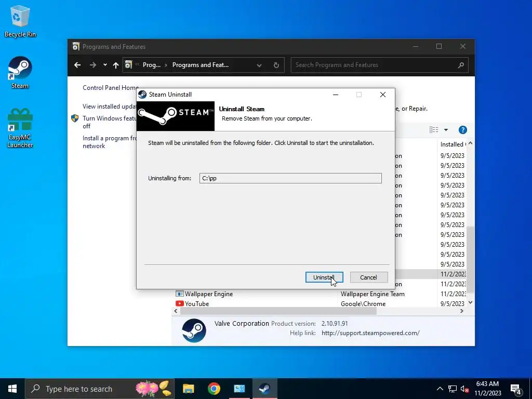
Task: Open File Explorer from the taskbar
Action: tap(188, 389)
